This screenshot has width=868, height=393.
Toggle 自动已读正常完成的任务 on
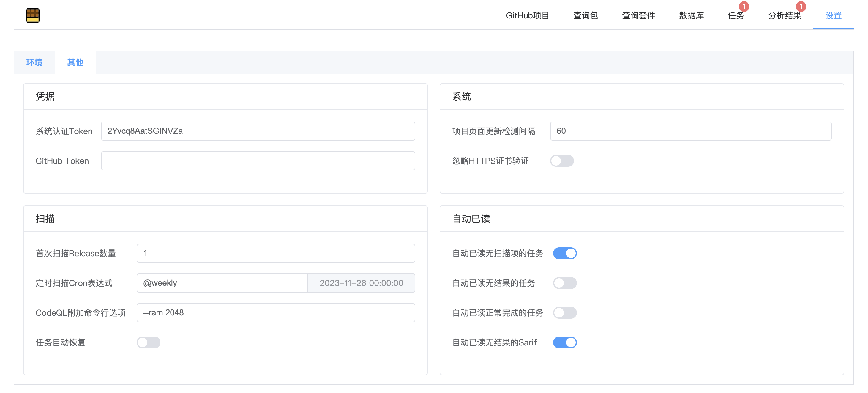[565, 313]
